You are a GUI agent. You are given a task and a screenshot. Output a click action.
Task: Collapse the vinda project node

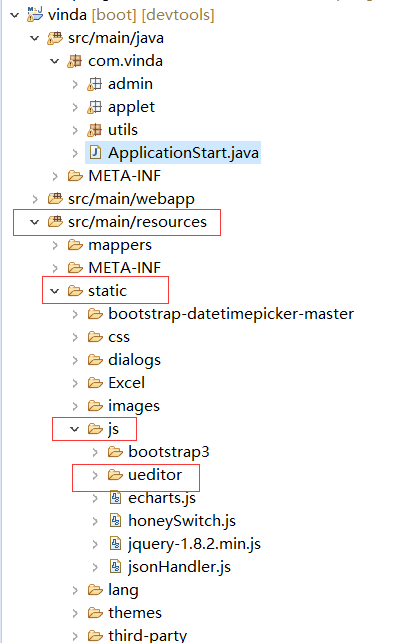pyautogui.click(x=15, y=15)
